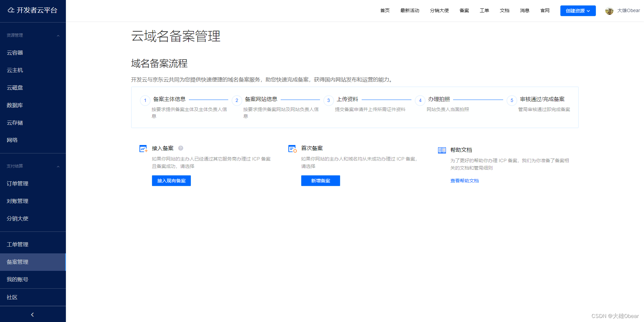Image resolution: width=644 pixels, height=322 pixels.
Task: Click the 接入现有备案 button
Action: (171, 181)
